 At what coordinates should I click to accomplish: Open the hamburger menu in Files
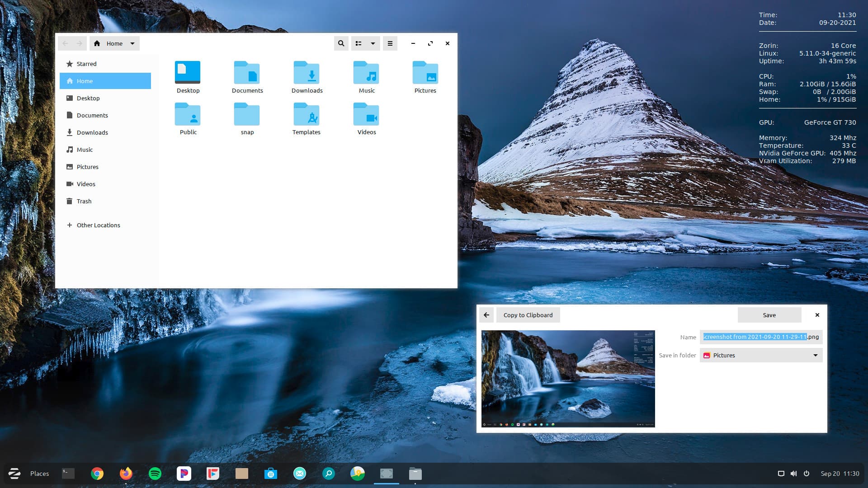[390, 43]
